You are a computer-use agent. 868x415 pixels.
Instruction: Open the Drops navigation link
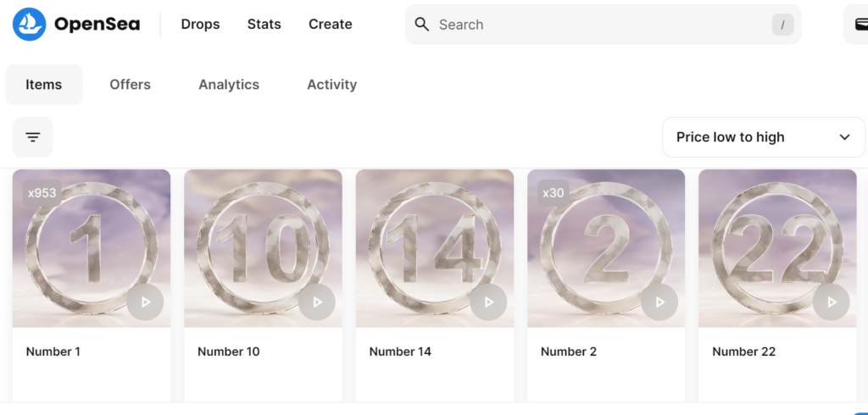tap(200, 25)
